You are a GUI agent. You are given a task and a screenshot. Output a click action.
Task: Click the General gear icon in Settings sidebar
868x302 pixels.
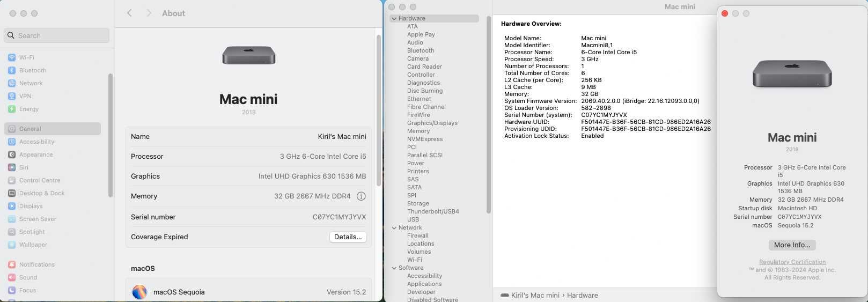pos(12,129)
